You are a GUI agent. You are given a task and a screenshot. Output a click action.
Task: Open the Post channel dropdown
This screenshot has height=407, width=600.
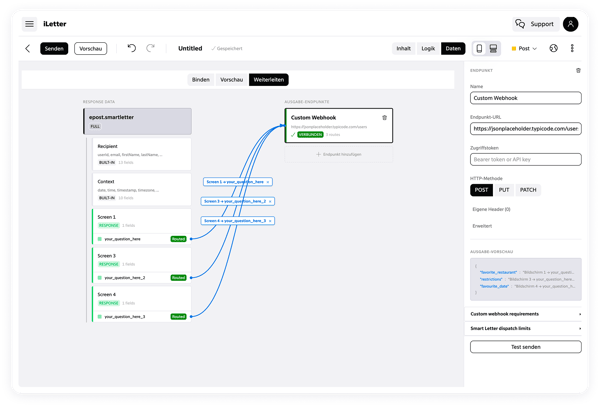point(524,49)
